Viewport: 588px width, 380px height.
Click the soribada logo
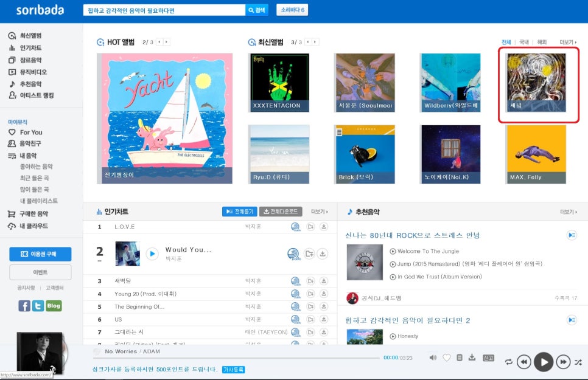point(40,10)
